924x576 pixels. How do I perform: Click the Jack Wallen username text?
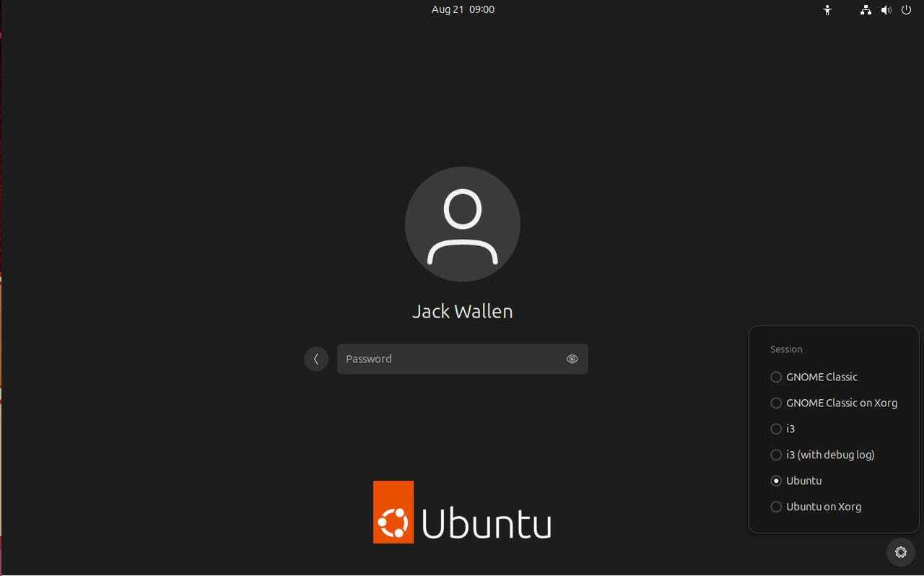click(x=463, y=311)
